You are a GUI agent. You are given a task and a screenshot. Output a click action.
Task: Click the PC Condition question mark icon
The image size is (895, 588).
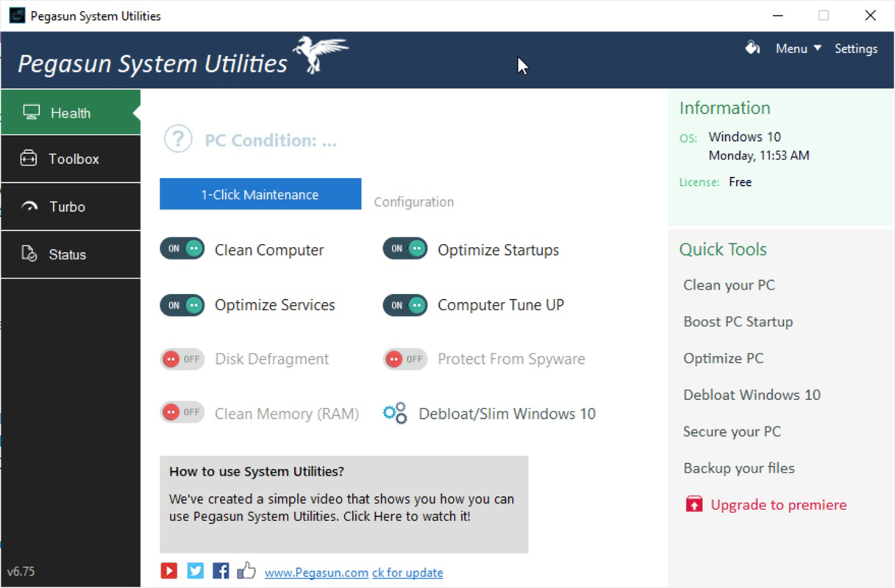(178, 139)
